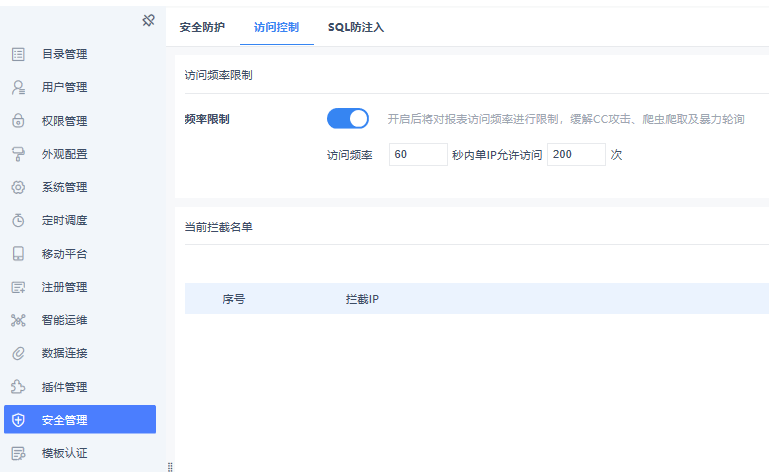Screen dimensions: 769x472
Task: Switch to SQL防注入 tab
Action: [356, 27]
